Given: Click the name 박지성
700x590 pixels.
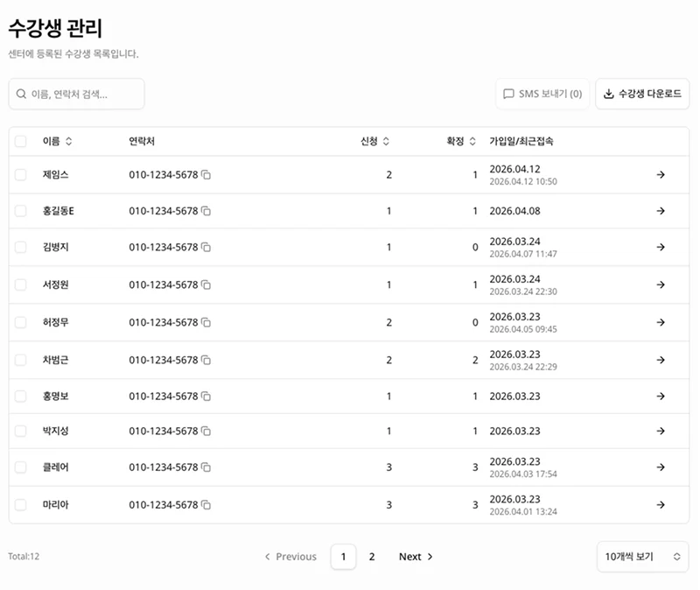Looking at the screenshot, I should pyautogui.click(x=55, y=431).
